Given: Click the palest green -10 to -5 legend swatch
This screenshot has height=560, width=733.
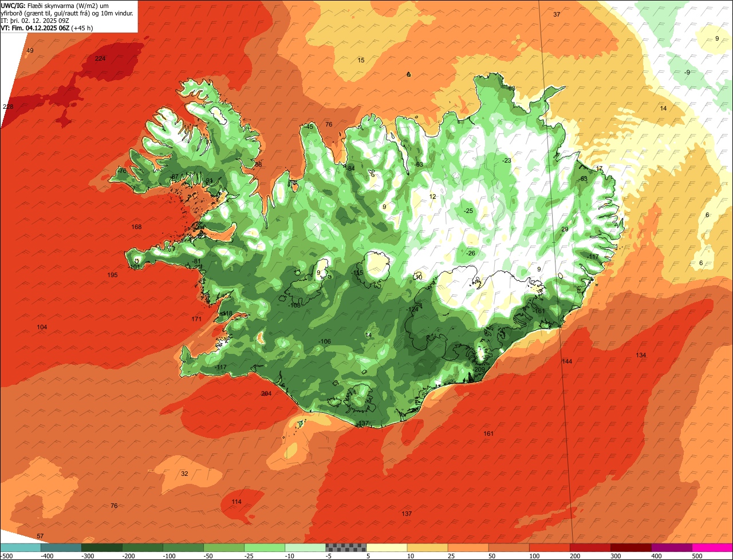Looking at the screenshot, I should tap(305, 547).
